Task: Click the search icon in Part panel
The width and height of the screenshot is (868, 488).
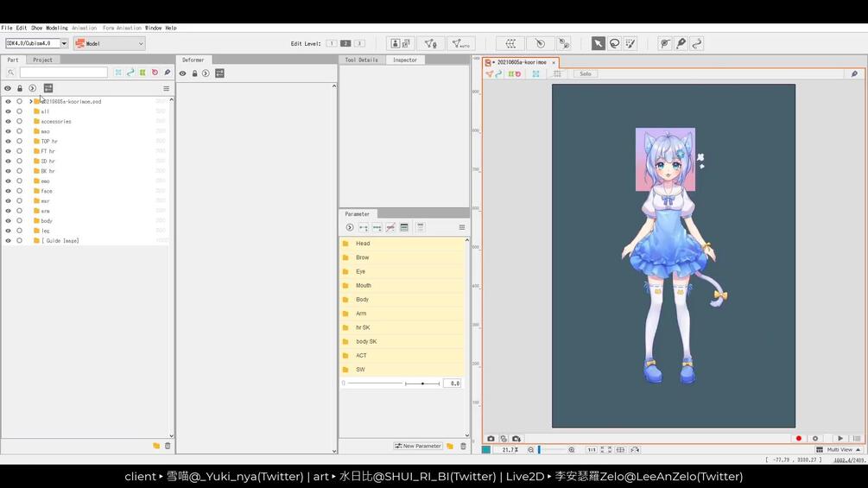Action: 10,73
